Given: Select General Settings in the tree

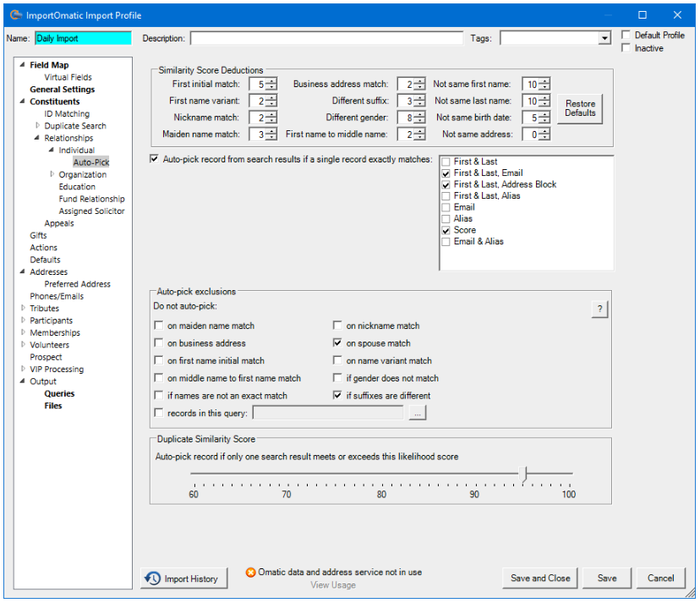Looking at the screenshot, I should click(x=62, y=90).
